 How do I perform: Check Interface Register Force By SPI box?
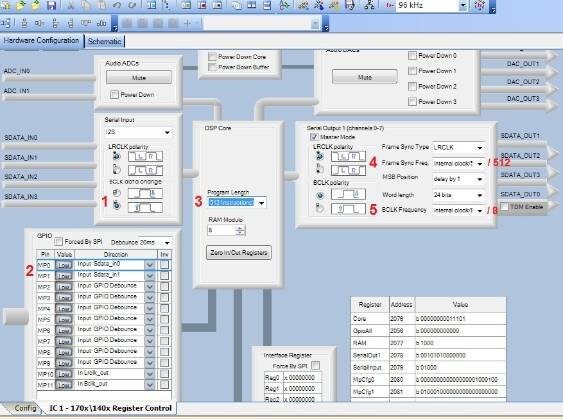point(316,366)
